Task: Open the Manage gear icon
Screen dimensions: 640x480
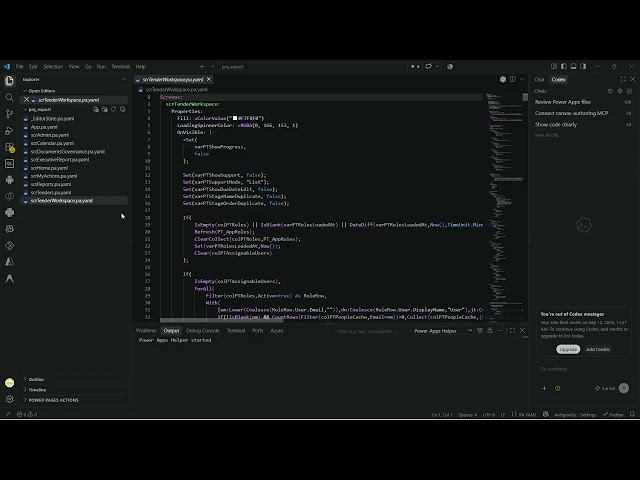Action: 9,399
